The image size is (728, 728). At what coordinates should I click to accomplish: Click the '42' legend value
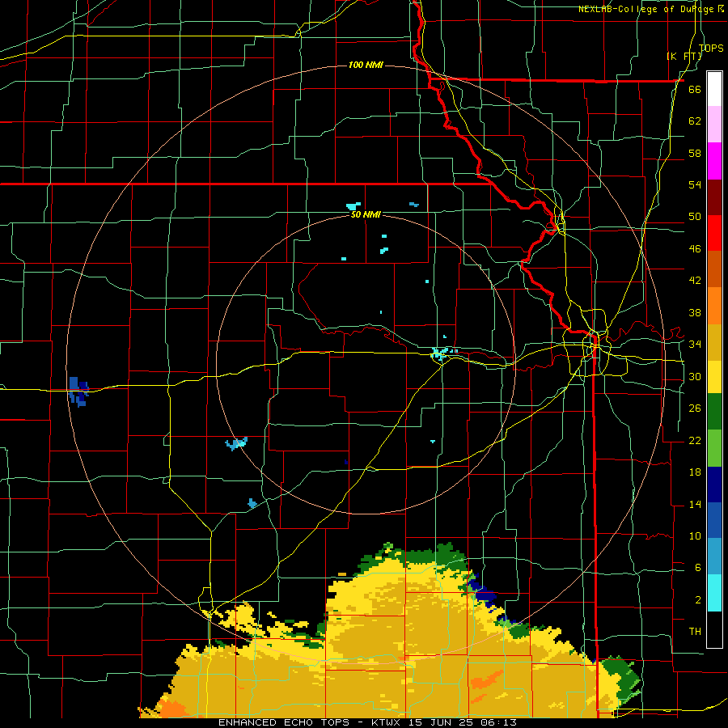tap(695, 281)
